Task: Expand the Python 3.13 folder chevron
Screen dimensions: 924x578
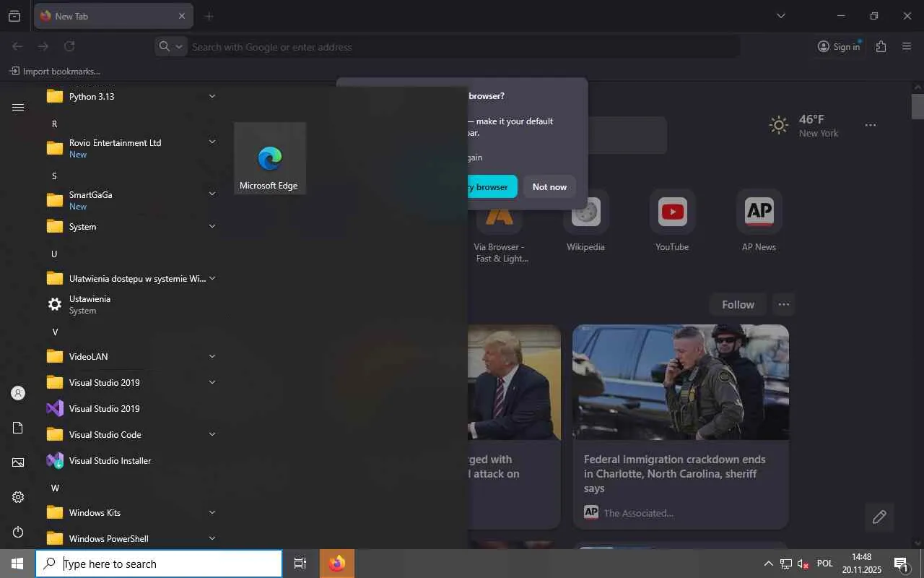Action: (x=212, y=96)
